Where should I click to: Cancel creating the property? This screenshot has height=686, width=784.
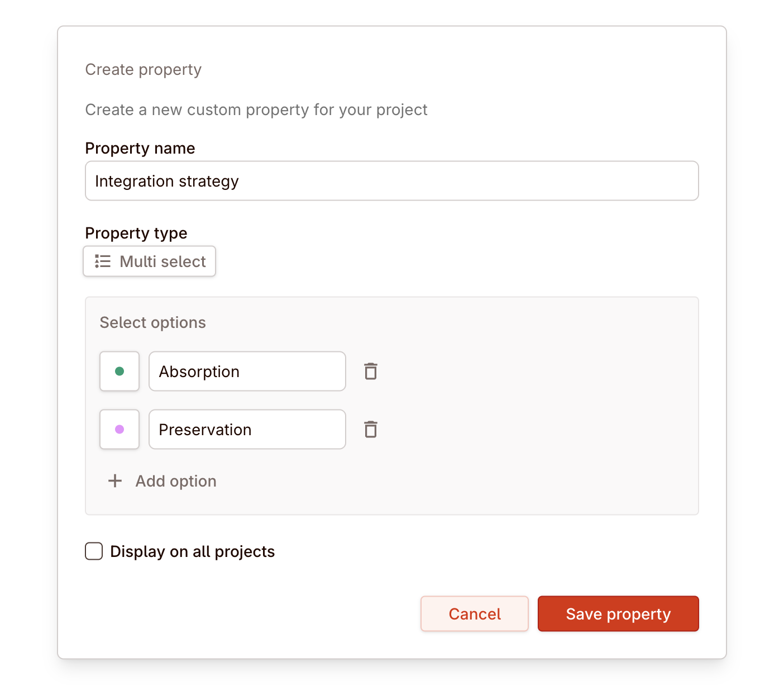point(474,613)
